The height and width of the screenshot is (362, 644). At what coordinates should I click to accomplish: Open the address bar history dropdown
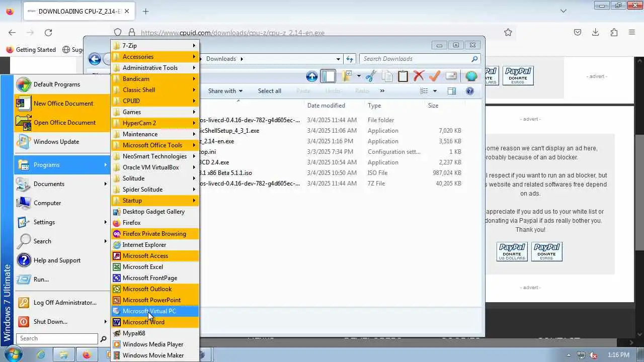(338, 59)
